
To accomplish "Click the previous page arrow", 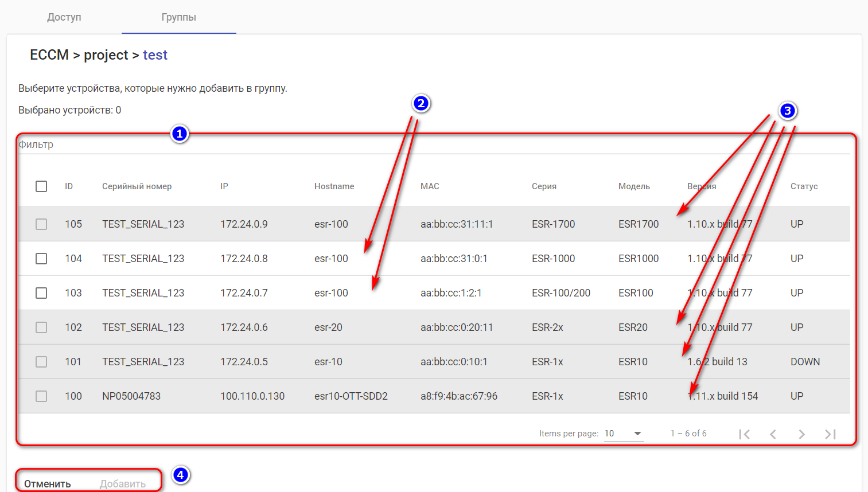I will [x=773, y=434].
